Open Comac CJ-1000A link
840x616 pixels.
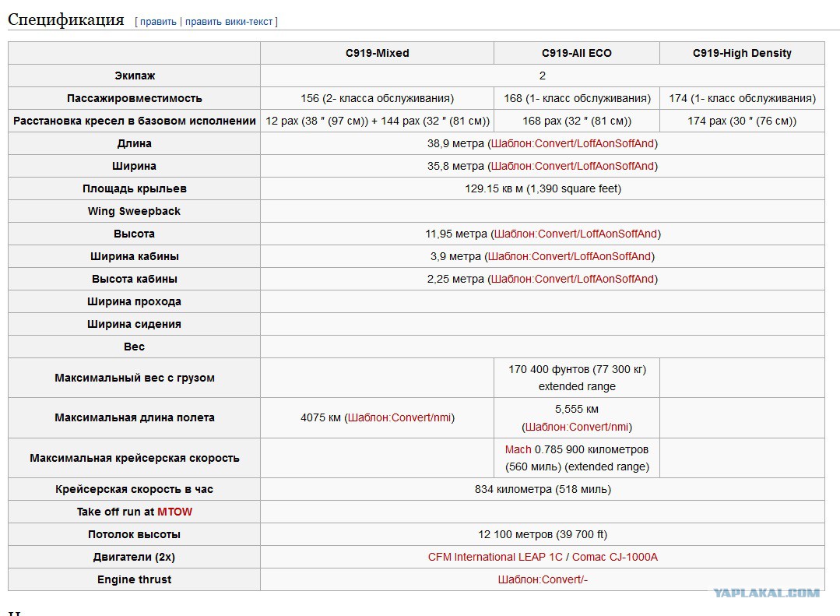coord(615,557)
